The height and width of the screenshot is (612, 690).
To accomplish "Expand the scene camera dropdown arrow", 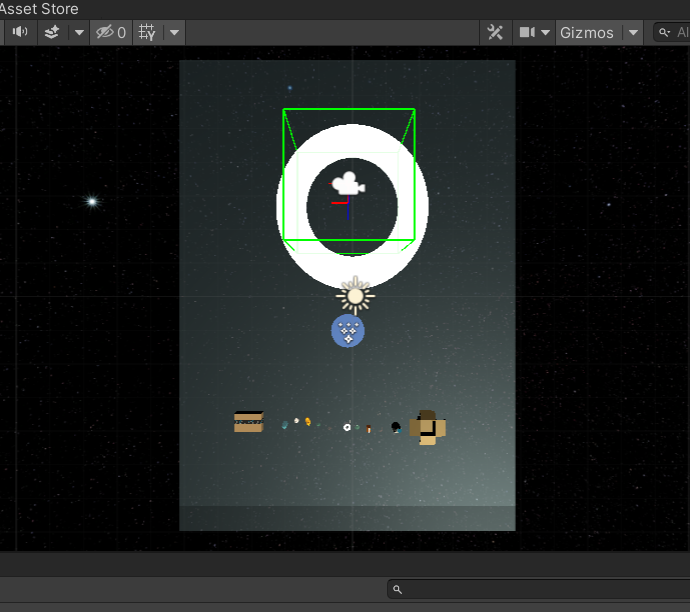I will point(546,32).
